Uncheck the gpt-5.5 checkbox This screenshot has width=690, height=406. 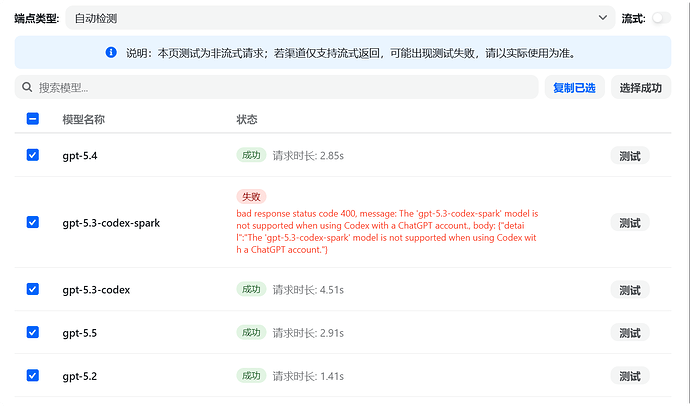click(33, 332)
